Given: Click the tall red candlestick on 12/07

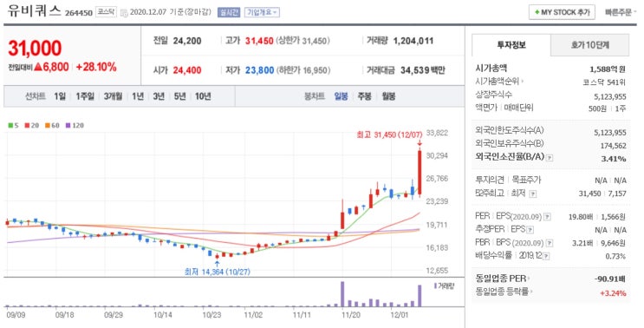Looking at the screenshot, I should [420, 172].
